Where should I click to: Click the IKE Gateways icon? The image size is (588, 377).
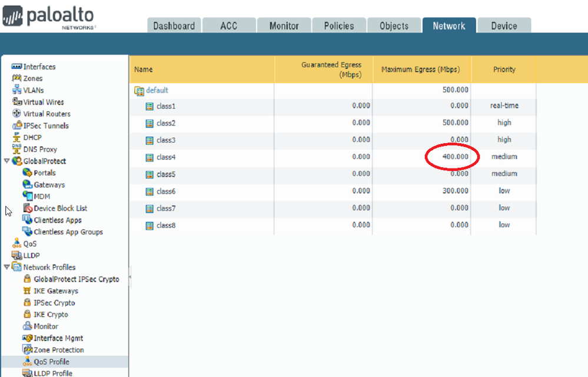coord(27,291)
